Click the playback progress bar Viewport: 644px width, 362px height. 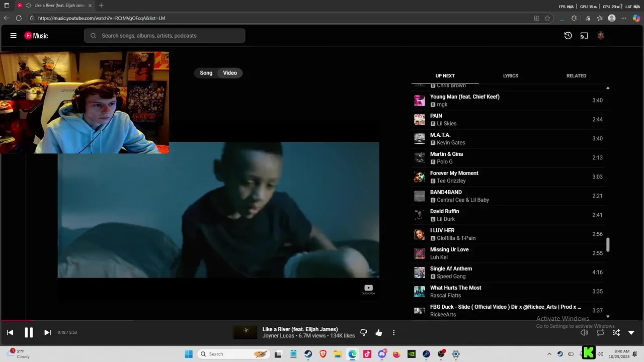click(322, 320)
